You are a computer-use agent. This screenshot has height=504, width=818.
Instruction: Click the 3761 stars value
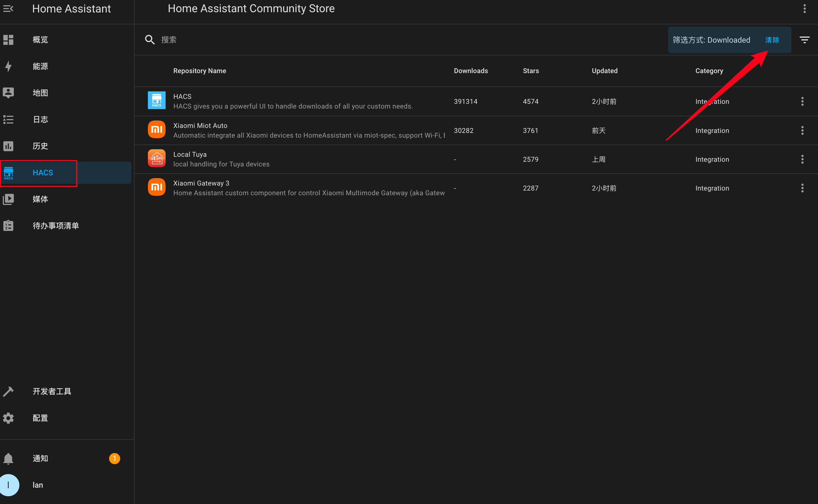[530, 130]
